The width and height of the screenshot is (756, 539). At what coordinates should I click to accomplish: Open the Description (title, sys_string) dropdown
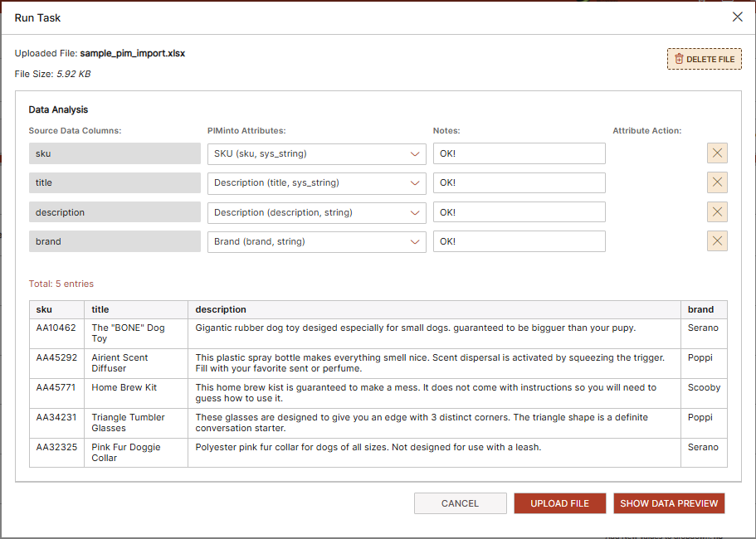316,182
